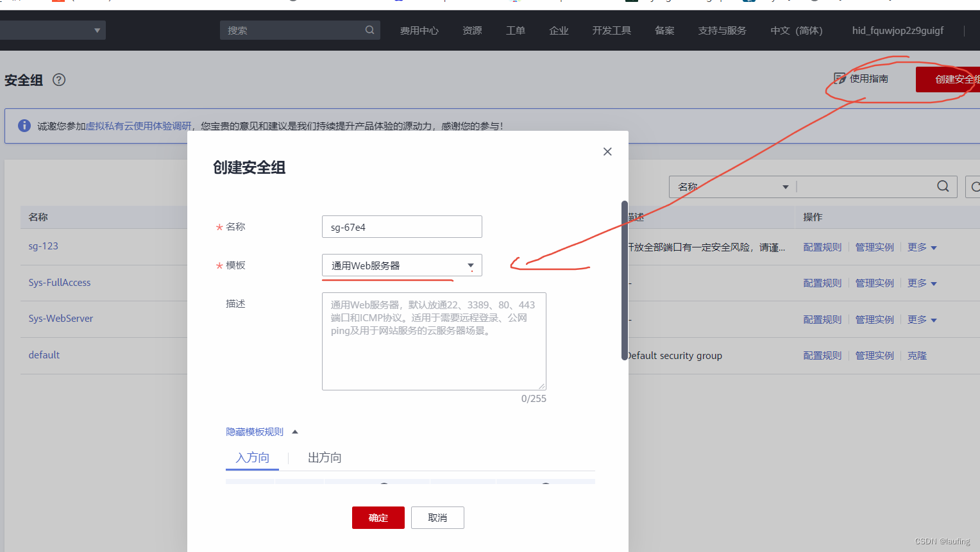Open the sg-123 security group
Screen dimensions: 980x552
tap(43, 246)
